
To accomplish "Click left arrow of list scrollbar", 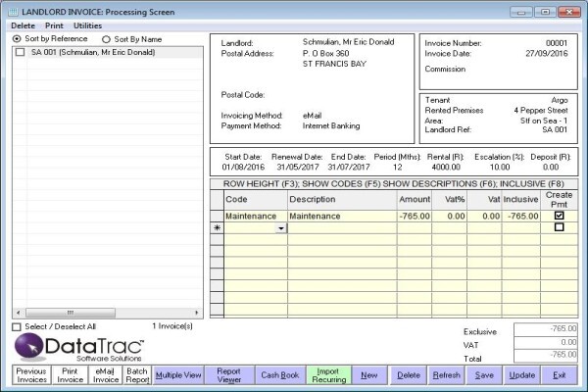I will [18, 313].
